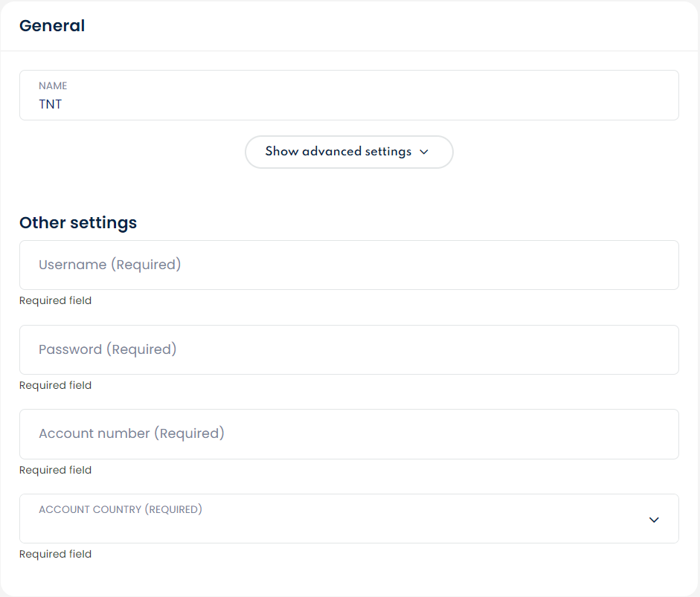This screenshot has width=700, height=597.
Task: Click Required field message under Password
Action: tap(56, 385)
